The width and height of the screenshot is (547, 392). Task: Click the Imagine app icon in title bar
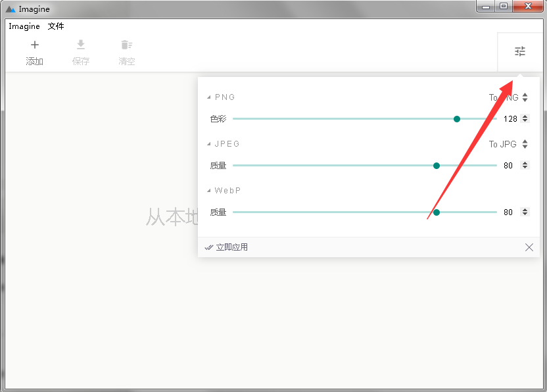tap(11, 9)
